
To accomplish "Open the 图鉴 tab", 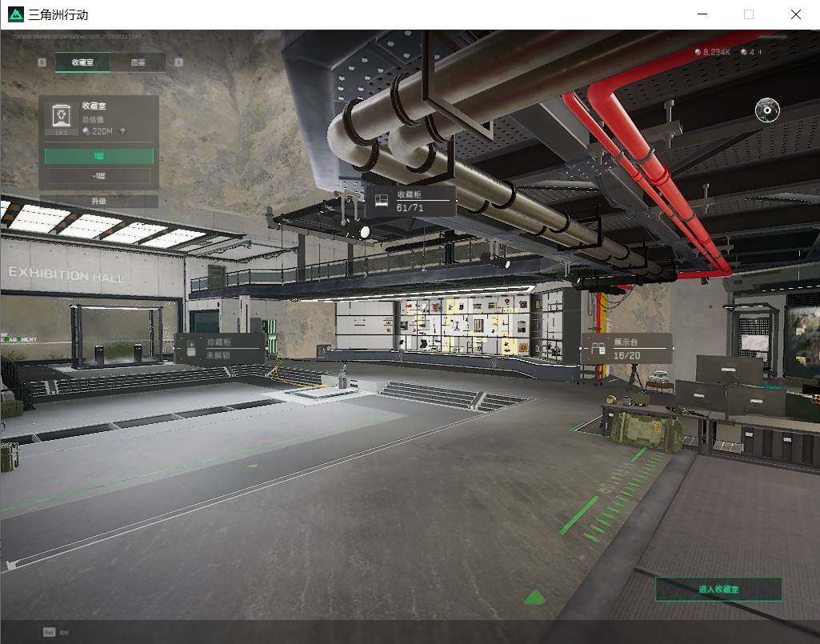I will coord(138,62).
